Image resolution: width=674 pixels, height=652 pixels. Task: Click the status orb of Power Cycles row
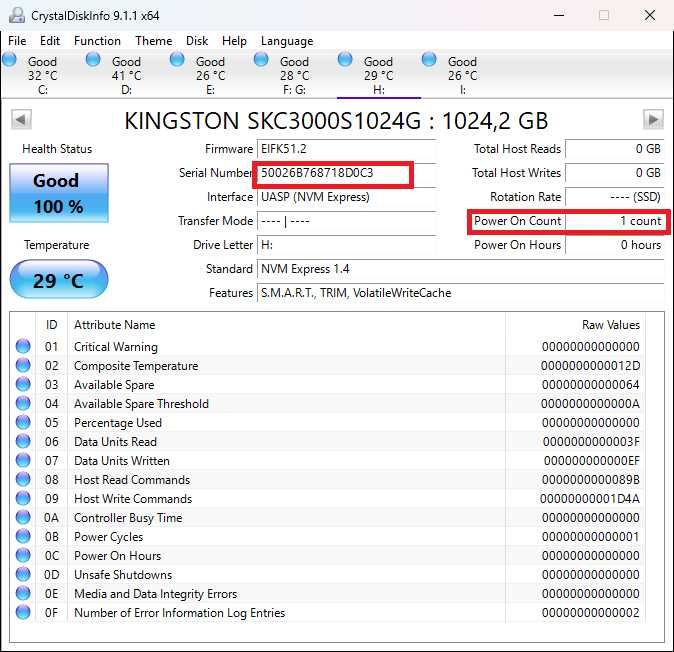pos(23,536)
